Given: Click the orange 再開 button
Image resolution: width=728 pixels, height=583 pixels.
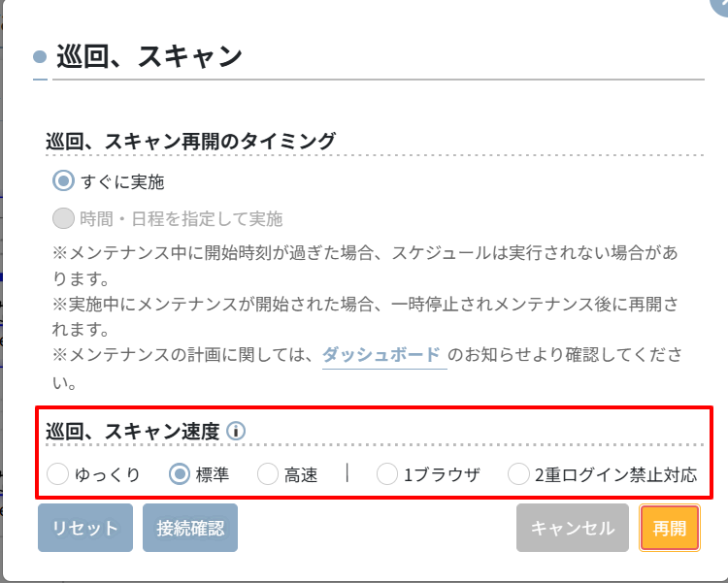Looking at the screenshot, I should pyautogui.click(x=670, y=528).
